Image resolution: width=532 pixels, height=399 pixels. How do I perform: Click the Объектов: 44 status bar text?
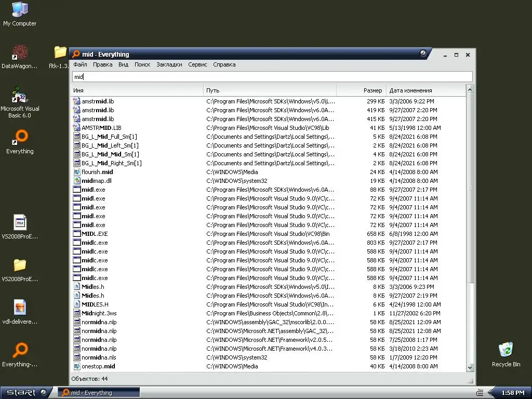tap(89, 379)
